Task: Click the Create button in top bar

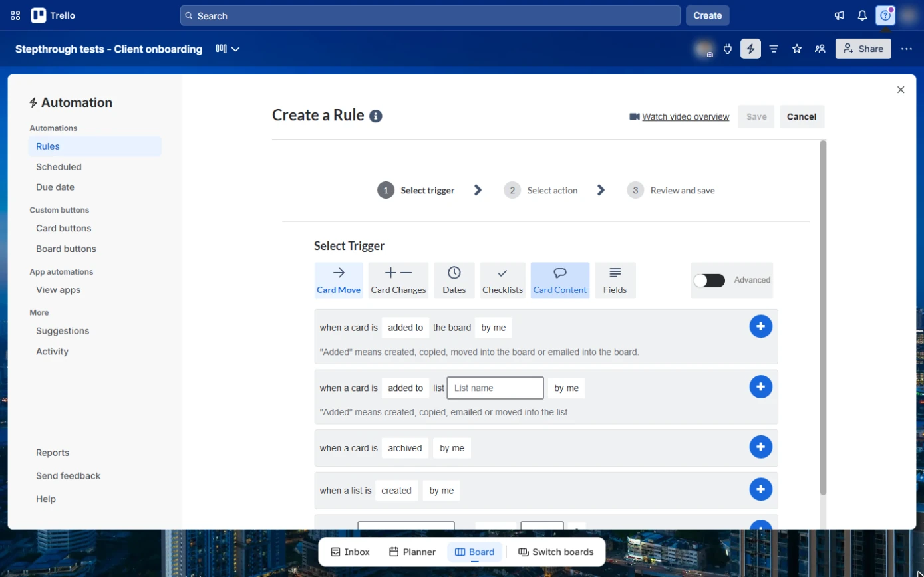Action: [708, 15]
